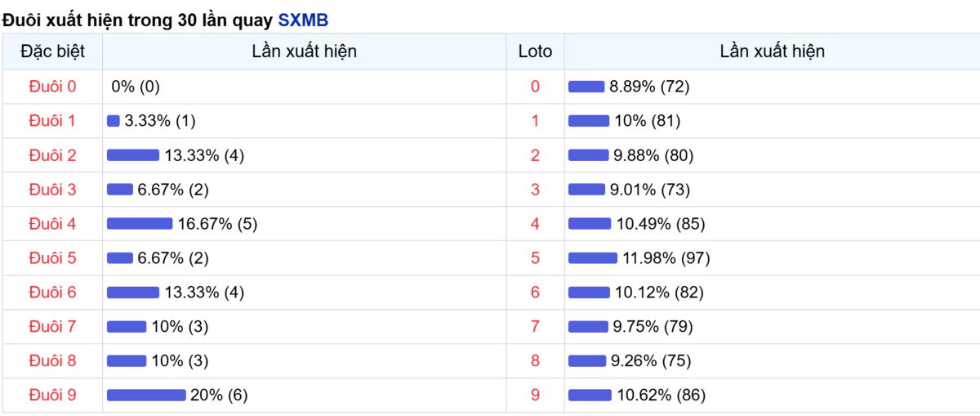Screen dimensions: 980x416
Task: Open the SXMB link in the title
Action: coord(303,20)
